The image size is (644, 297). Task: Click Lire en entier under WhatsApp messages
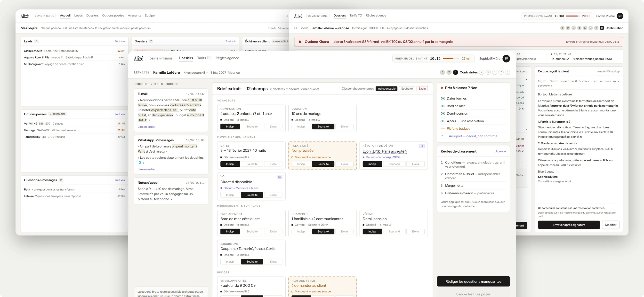tap(146, 169)
